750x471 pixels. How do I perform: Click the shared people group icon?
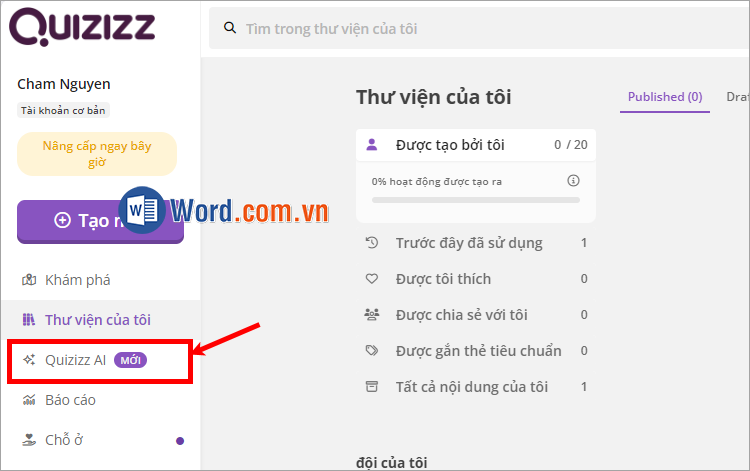tap(372, 315)
